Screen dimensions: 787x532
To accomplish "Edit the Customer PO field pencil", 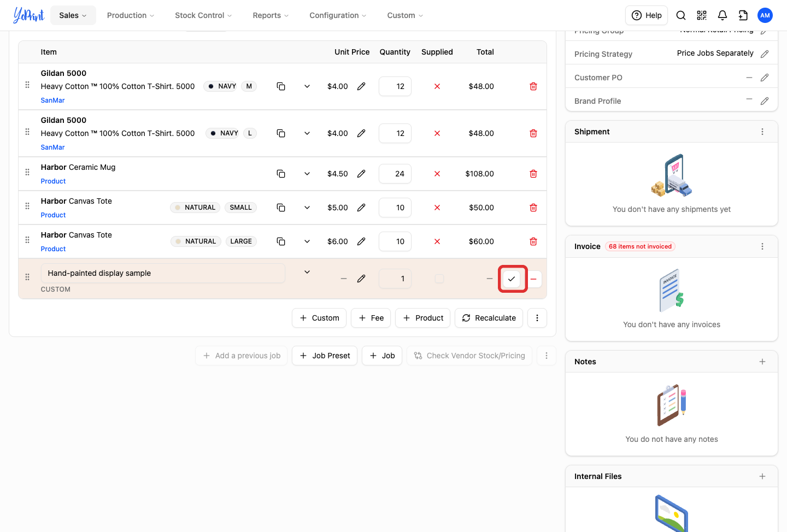I will pos(765,78).
